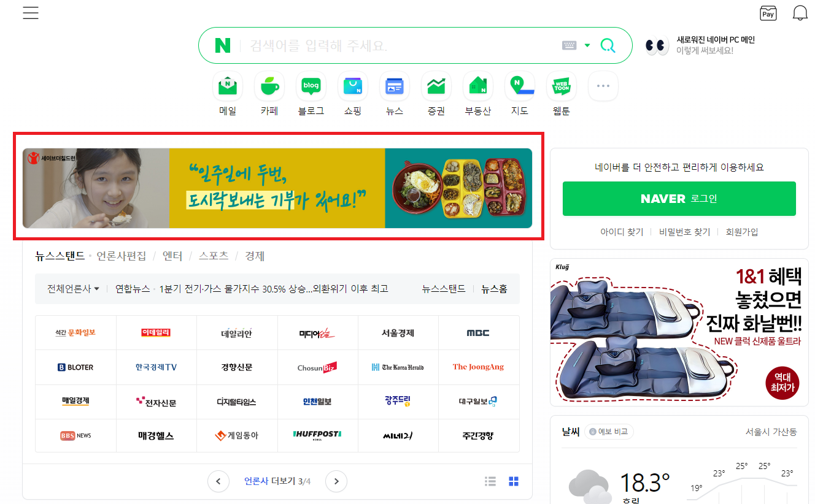Image resolution: width=815 pixels, height=504 pixels.
Task: Open the 지도 map shortcut icon
Action: [520, 86]
